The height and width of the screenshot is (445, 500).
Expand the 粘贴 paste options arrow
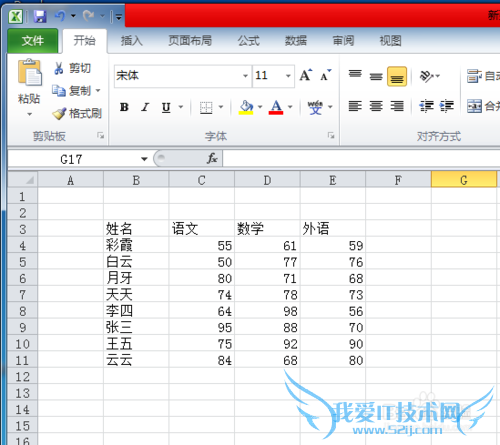coord(29,114)
